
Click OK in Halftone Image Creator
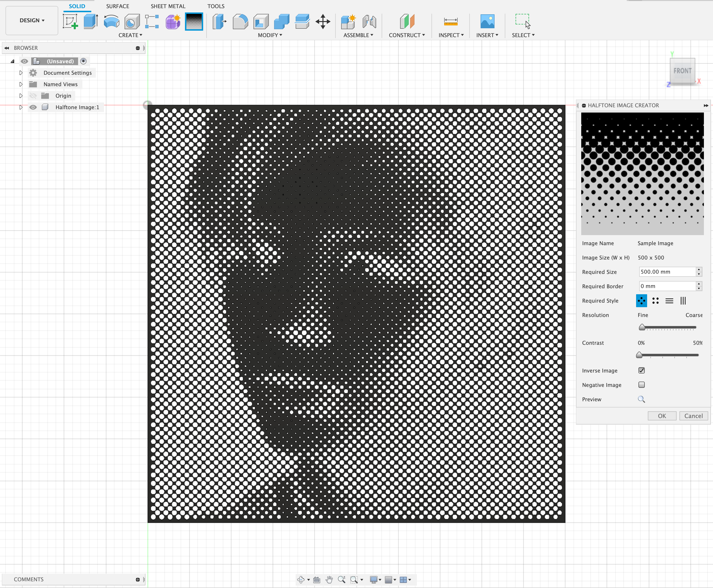pyautogui.click(x=661, y=416)
